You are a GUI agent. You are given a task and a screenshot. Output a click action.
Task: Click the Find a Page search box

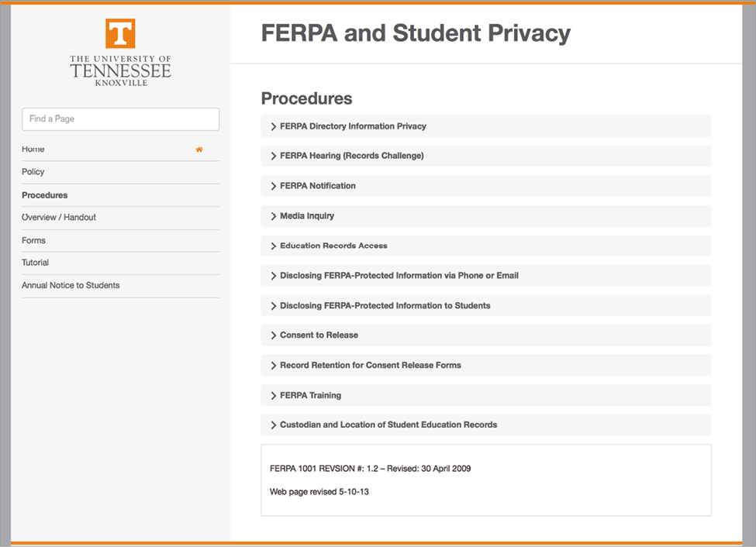click(120, 119)
